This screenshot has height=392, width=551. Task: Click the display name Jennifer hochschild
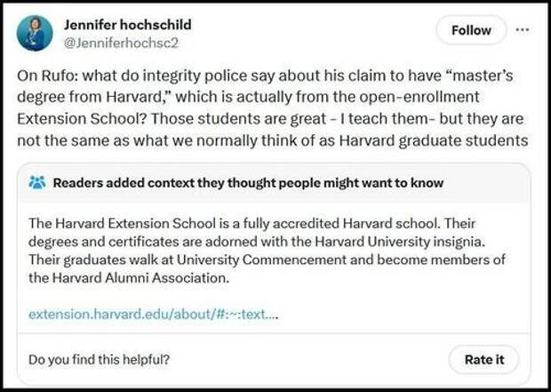point(128,25)
